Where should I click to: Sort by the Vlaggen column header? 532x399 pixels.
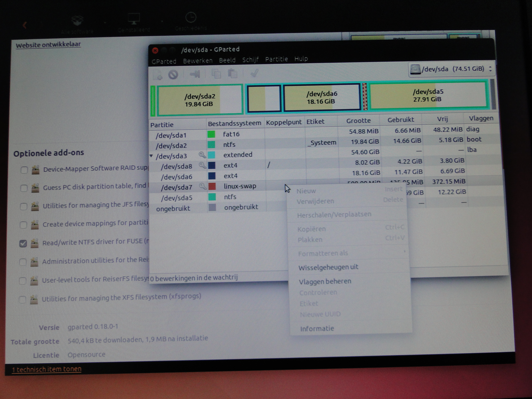[481, 118]
